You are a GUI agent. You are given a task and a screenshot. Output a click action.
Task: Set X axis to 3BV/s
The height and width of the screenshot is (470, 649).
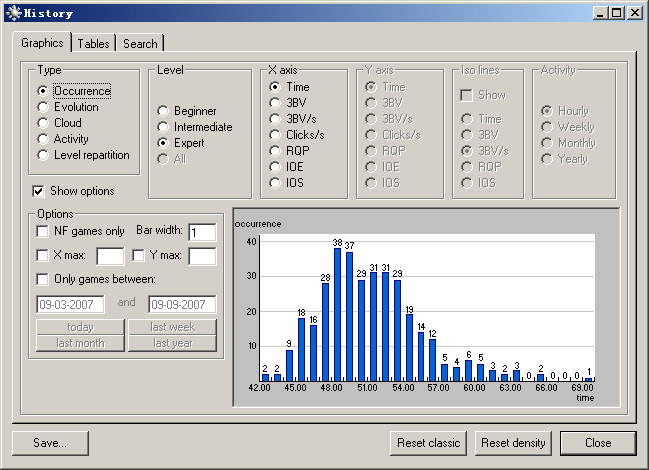274,119
